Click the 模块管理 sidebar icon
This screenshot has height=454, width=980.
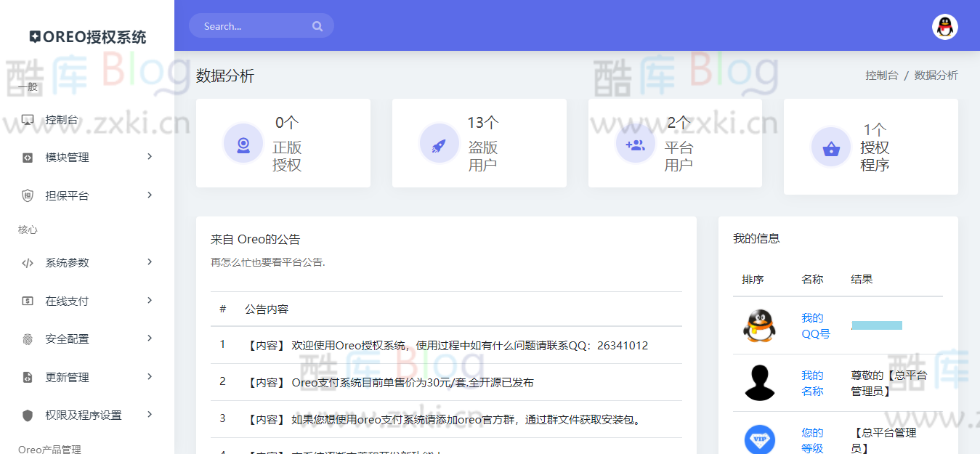(x=28, y=157)
